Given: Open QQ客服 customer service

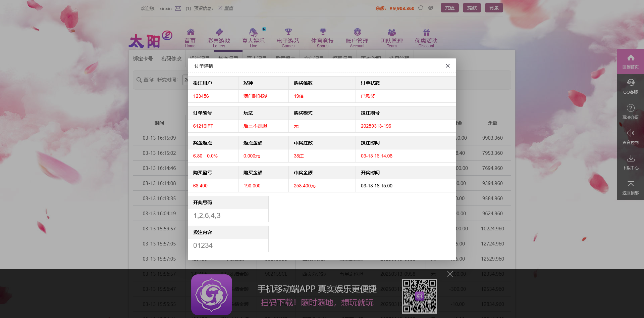Looking at the screenshot, I should click(631, 86).
